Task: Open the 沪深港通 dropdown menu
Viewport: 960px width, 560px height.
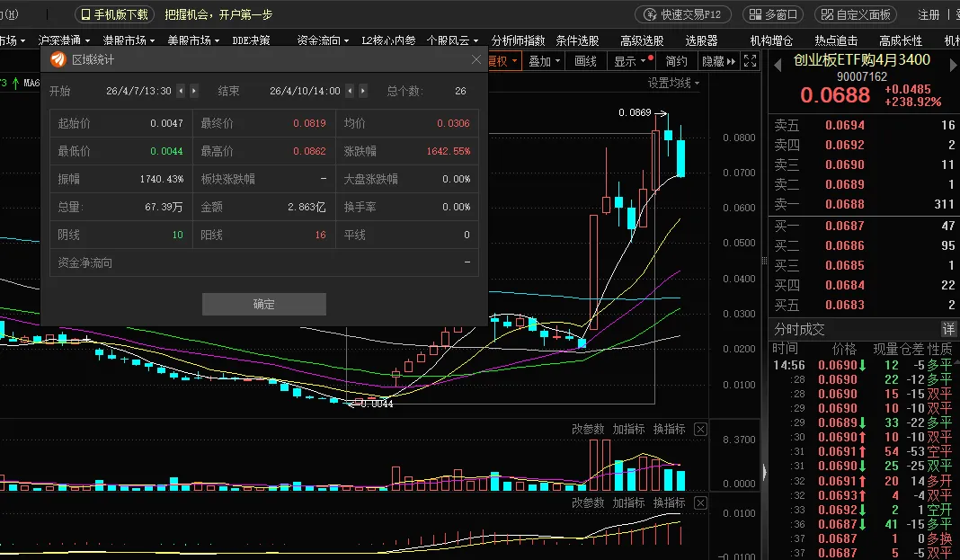Action: [65, 40]
